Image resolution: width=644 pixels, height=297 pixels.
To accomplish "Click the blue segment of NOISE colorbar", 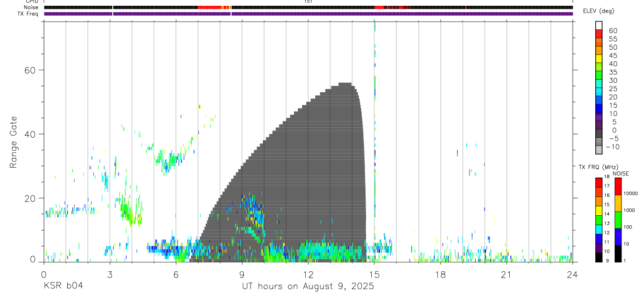I will tap(618, 237).
